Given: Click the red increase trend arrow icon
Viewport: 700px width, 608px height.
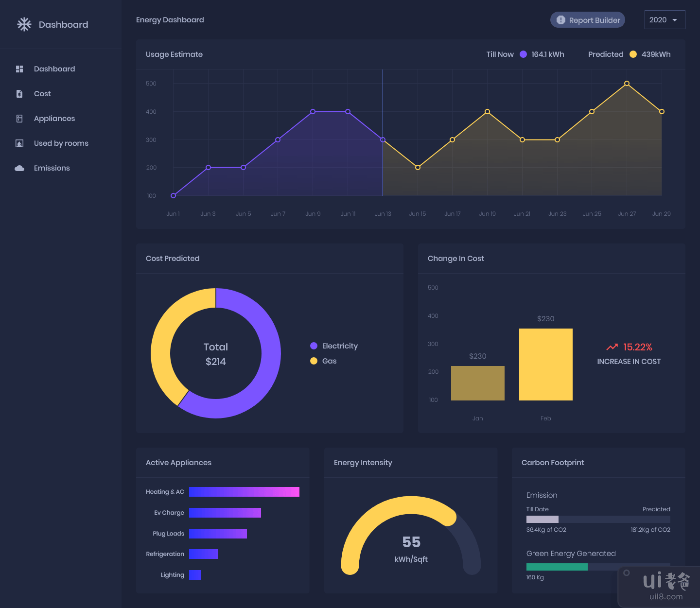Looking at the screenshot, I should [x=612, y=347].
